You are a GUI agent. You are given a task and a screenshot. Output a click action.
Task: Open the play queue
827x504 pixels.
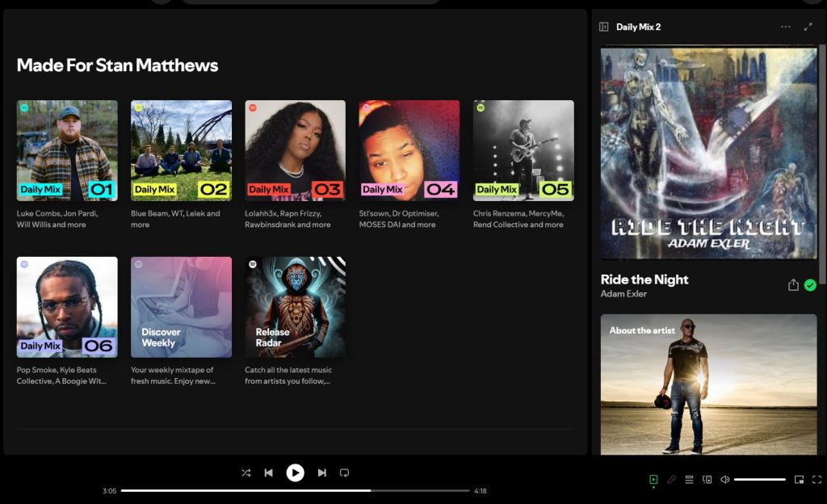coord(690,479)
